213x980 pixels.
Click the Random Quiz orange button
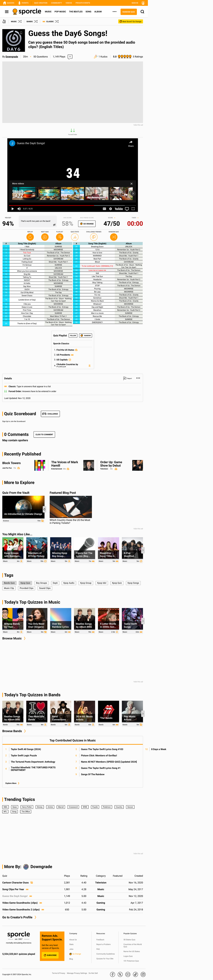pos(129,12)
